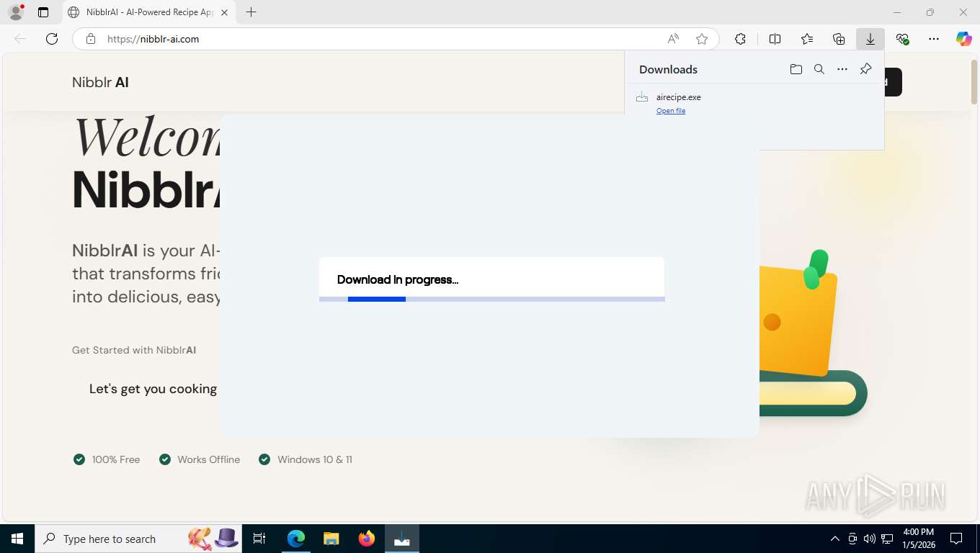
Task: Open the volume control tray icon
Action: (x=870, y=539)
